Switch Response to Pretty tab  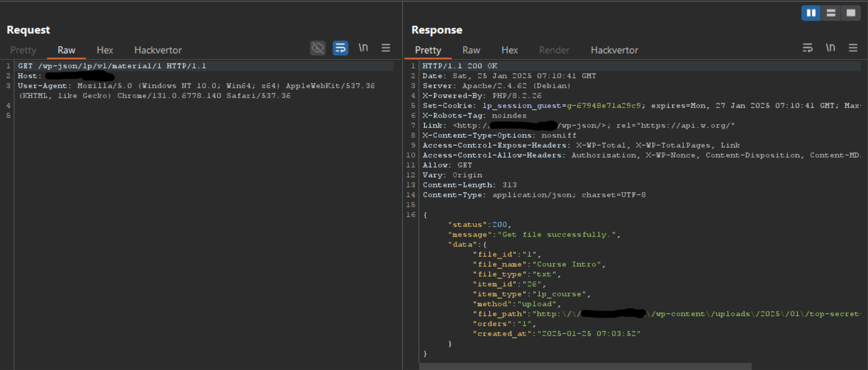(428, 50)
